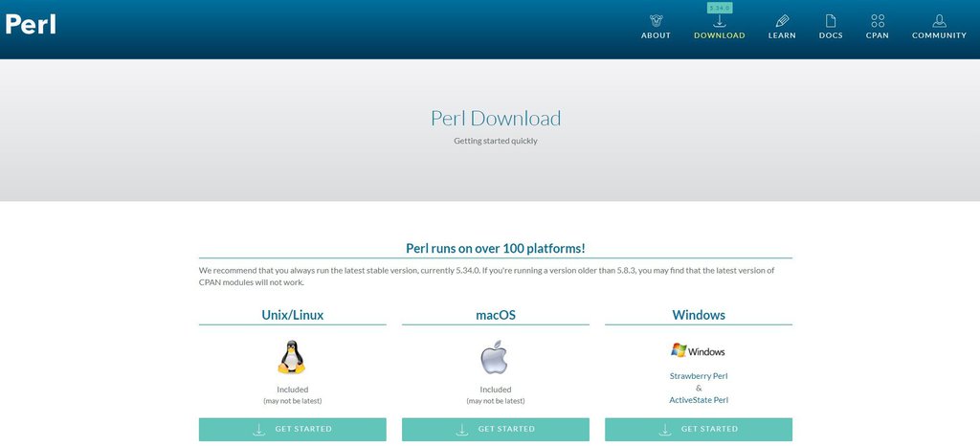Click Get Started under macOS
980x446 pixels.
coord(496,429)
